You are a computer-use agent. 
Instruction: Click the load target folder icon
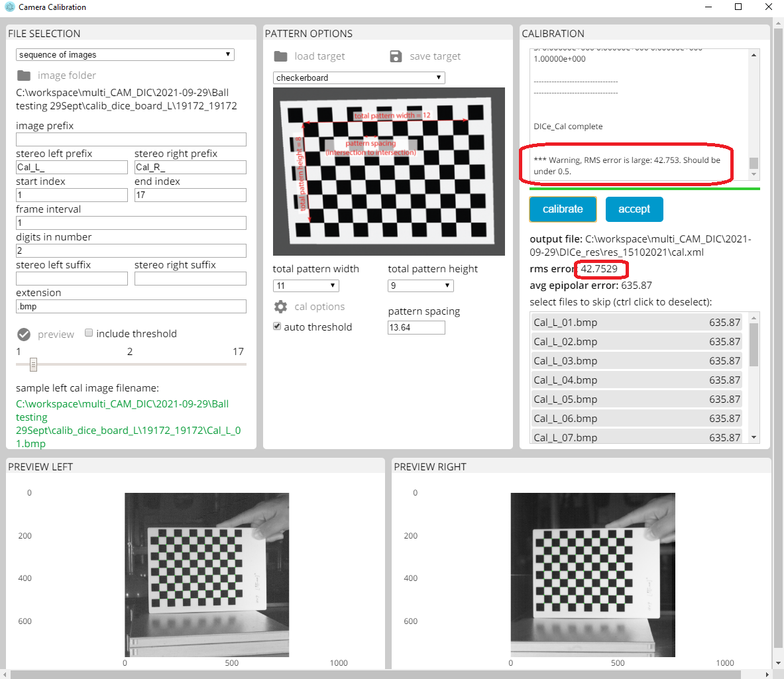point(280,56)
